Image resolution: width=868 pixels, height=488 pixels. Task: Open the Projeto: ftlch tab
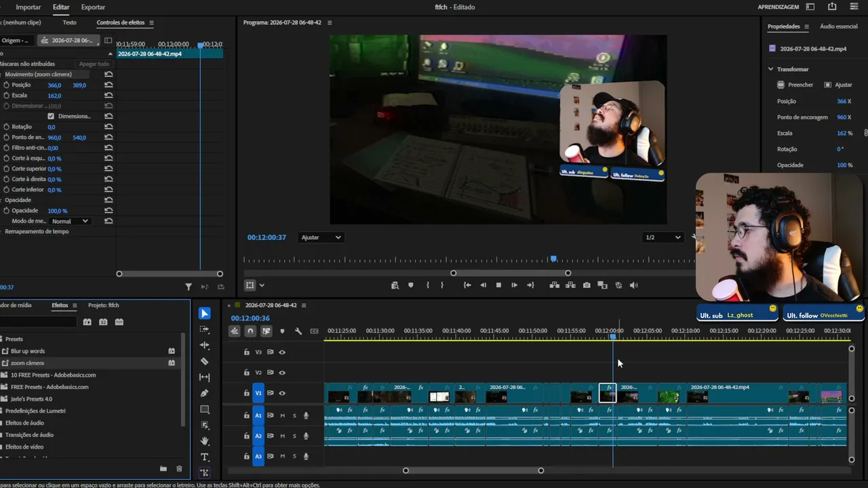point(104,305)
